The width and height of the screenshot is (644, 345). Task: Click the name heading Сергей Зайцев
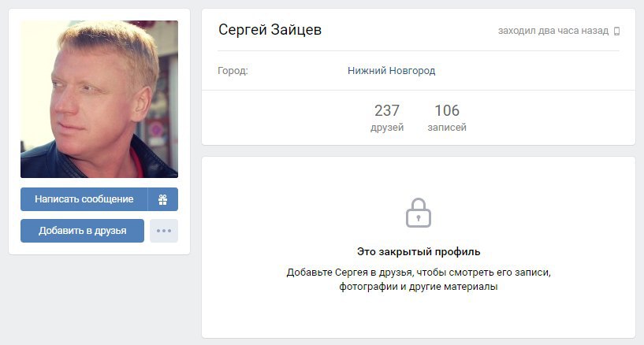pyautogui.click(x=270, y=30)
